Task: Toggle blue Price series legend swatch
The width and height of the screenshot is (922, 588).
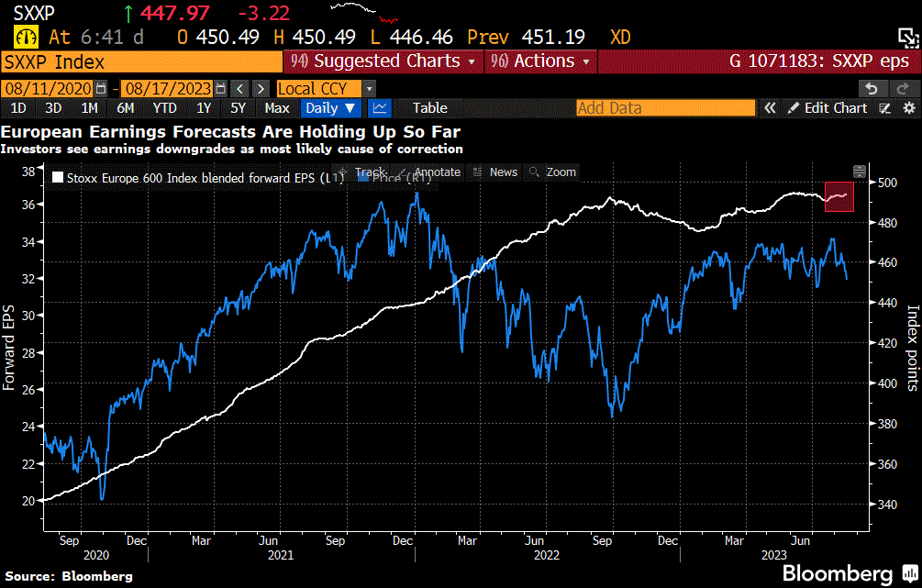Action: click(362, 178)
